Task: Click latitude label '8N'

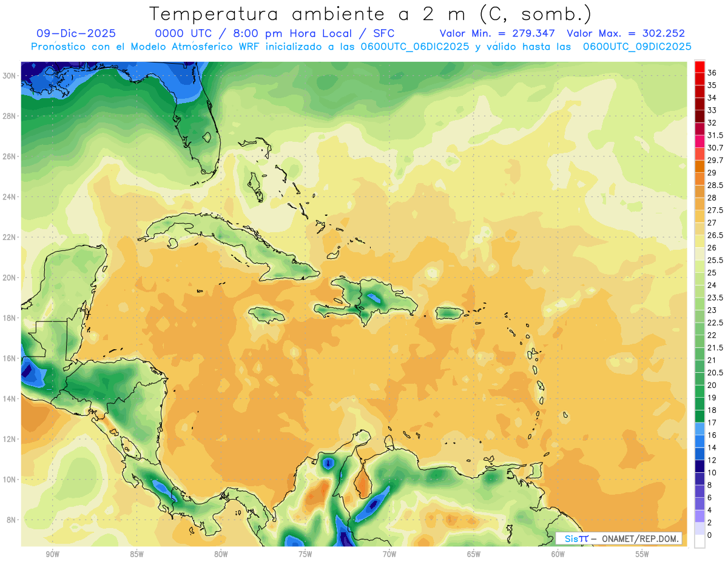Action: (12, 520)
